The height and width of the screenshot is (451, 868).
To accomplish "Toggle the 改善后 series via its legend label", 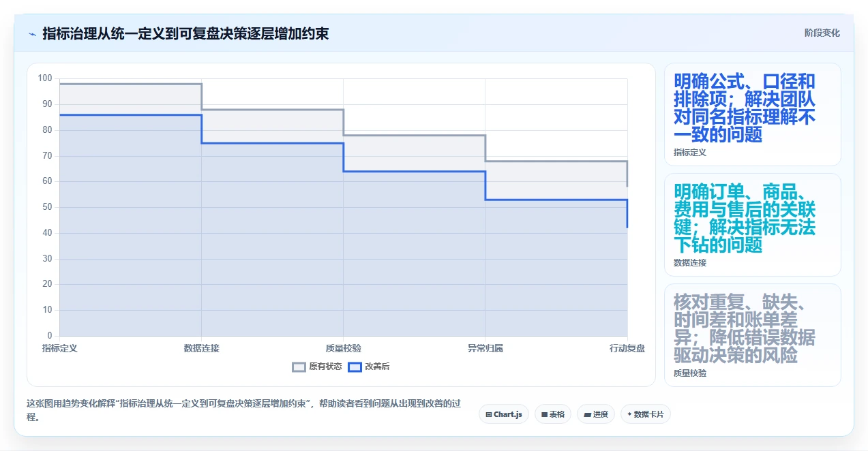I will [x=378, y=367].
